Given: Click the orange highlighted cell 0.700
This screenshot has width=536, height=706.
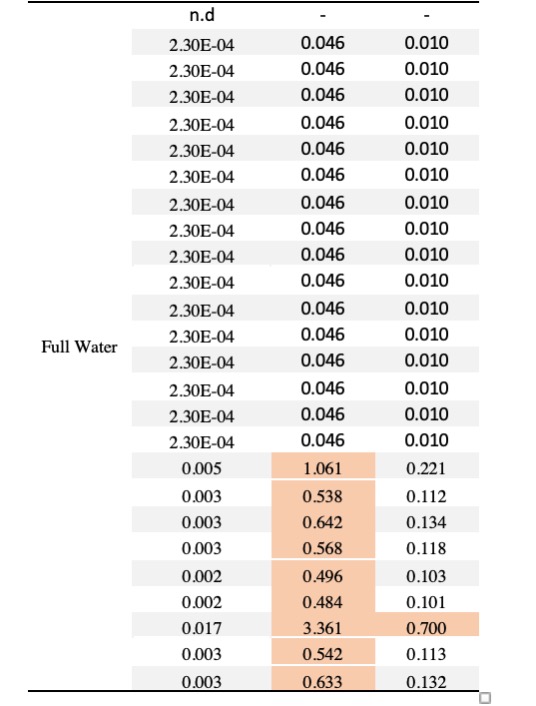Looking at the screenshot, I should pyautogui.click(x=427, y=624).
